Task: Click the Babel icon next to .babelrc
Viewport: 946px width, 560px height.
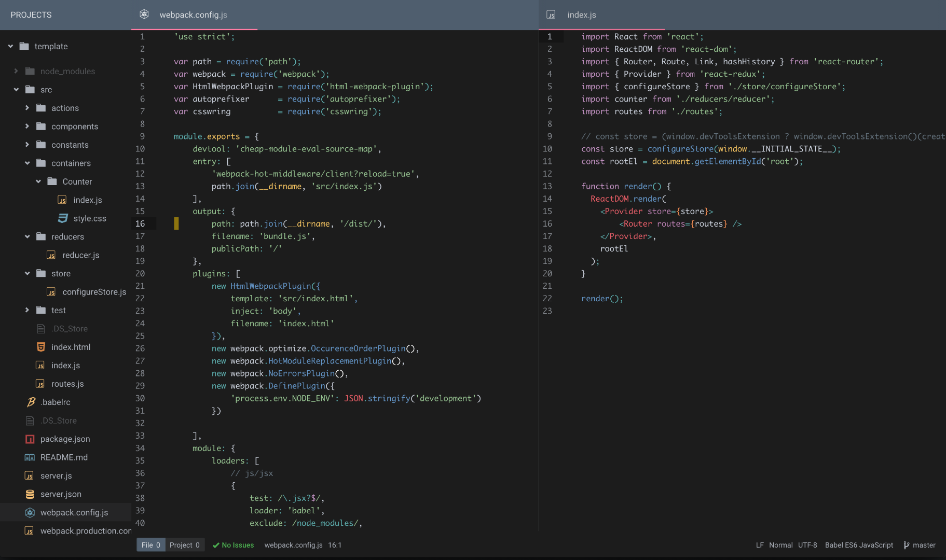Action: coord(31,402)
